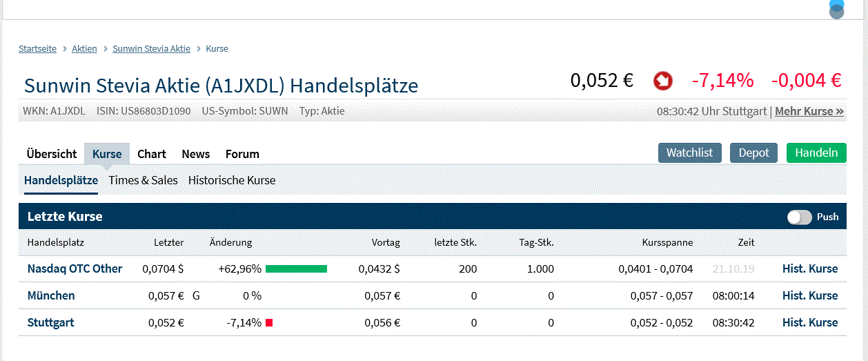Click the green Handeln button
This screenshot has height=361, width=868.
coord(816,153)
